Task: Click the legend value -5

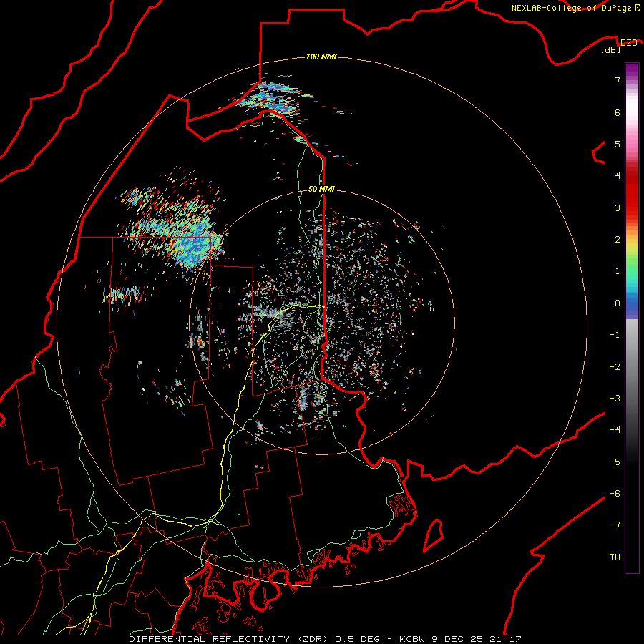Action: pyautogui.click(x=615, y=462)
